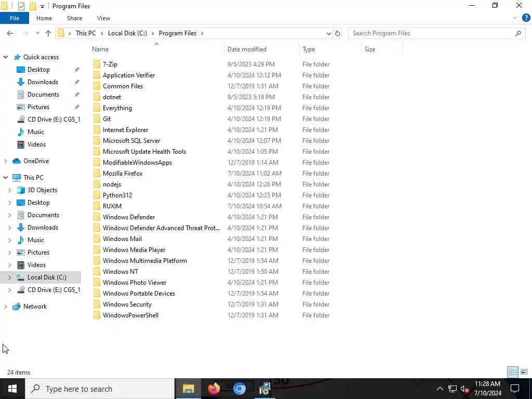
Task: Select CD Drive (E:) under This PC
Action: pyautogui.click(x=54, y=290)
